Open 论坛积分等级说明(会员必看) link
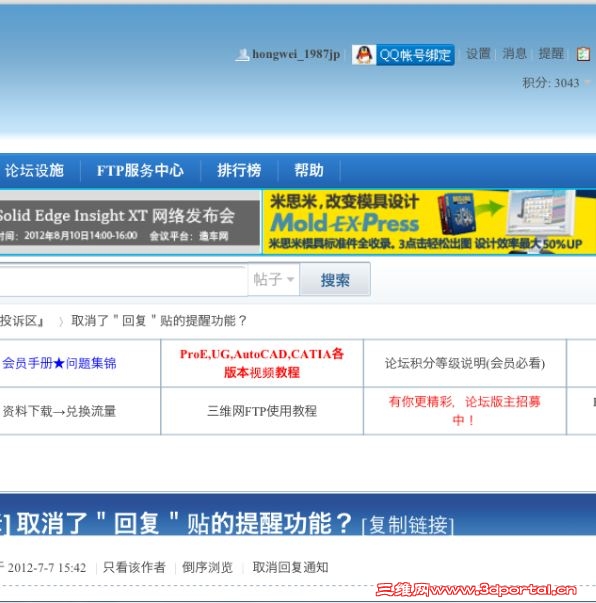 pyautogui.click(x=464, y=363)
